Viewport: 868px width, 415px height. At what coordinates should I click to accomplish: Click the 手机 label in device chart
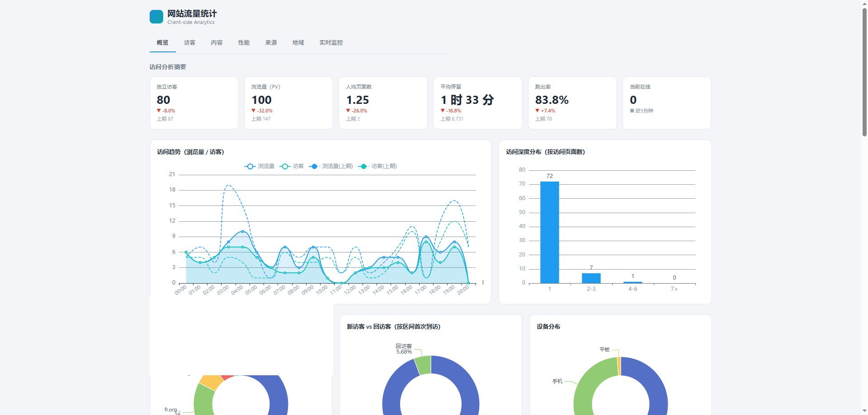[x=557, y=381]
